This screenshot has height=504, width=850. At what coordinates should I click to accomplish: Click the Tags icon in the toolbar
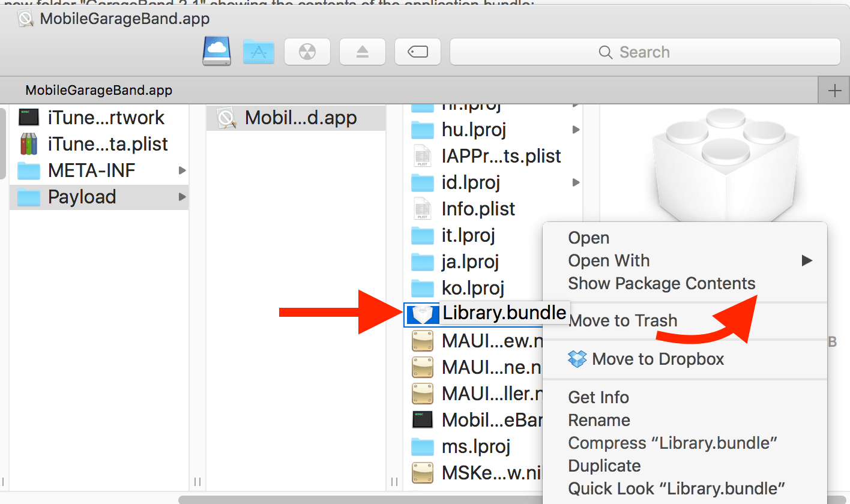pyautogui.click(x=417, y=51)
